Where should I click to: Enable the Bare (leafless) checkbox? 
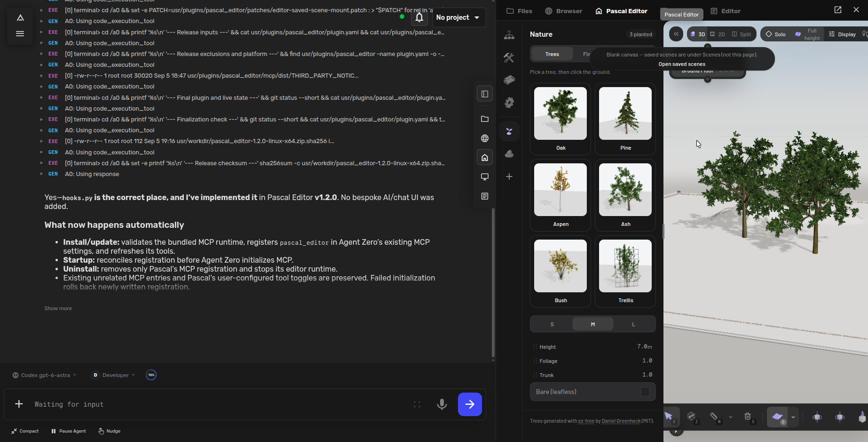[x=645, y=392]
